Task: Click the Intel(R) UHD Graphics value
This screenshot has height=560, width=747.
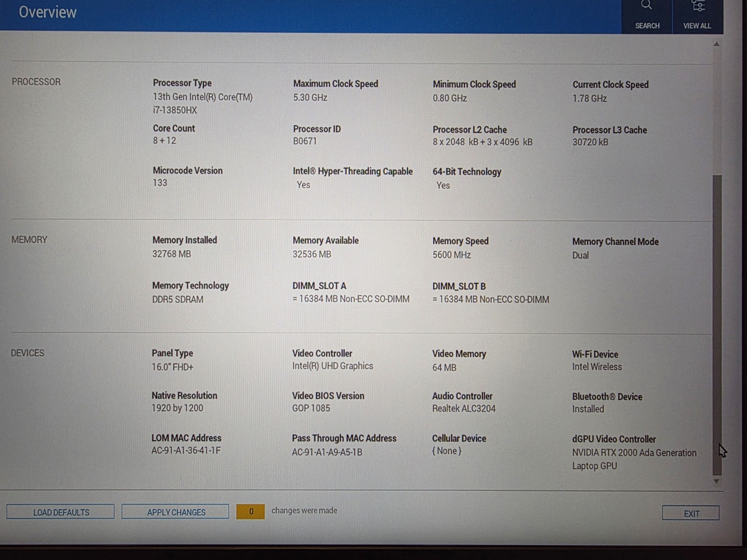Action: 332,366
